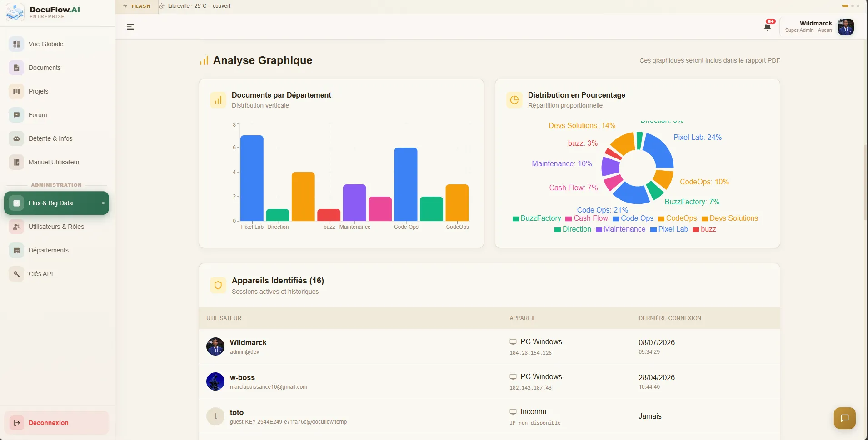This screenshot has height=440, width=868.
Task: Click the Libreville weather info
Action: [x=195, y=6]
